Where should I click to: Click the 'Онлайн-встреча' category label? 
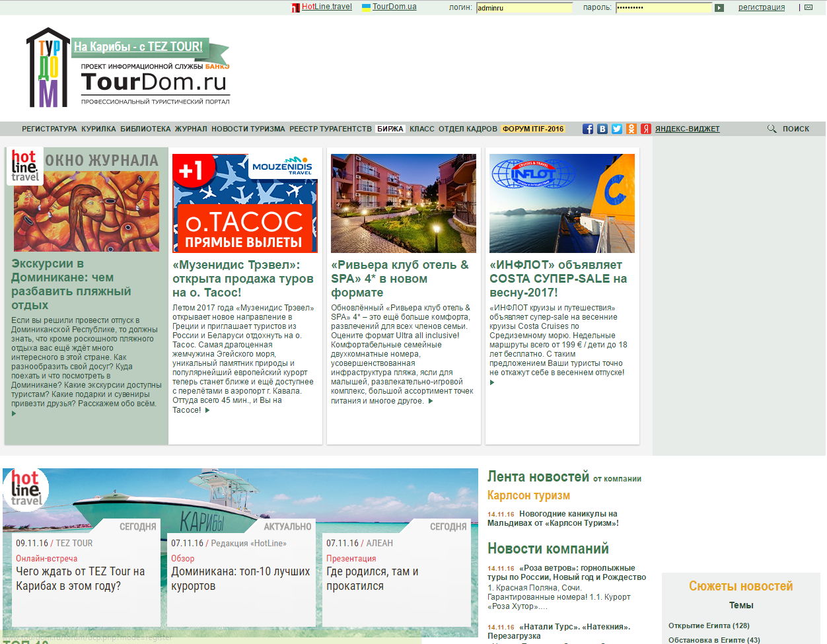tap(46, 558)
